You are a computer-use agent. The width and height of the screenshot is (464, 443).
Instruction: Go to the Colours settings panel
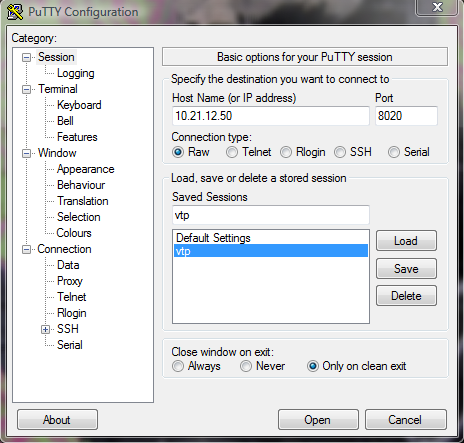[74, 233]
